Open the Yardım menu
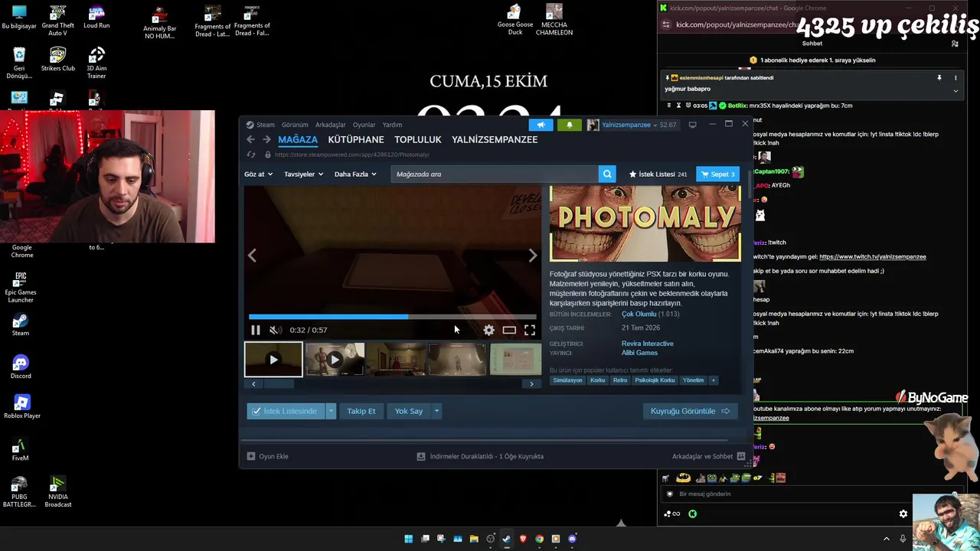The image size is (980, 551). 392,125
